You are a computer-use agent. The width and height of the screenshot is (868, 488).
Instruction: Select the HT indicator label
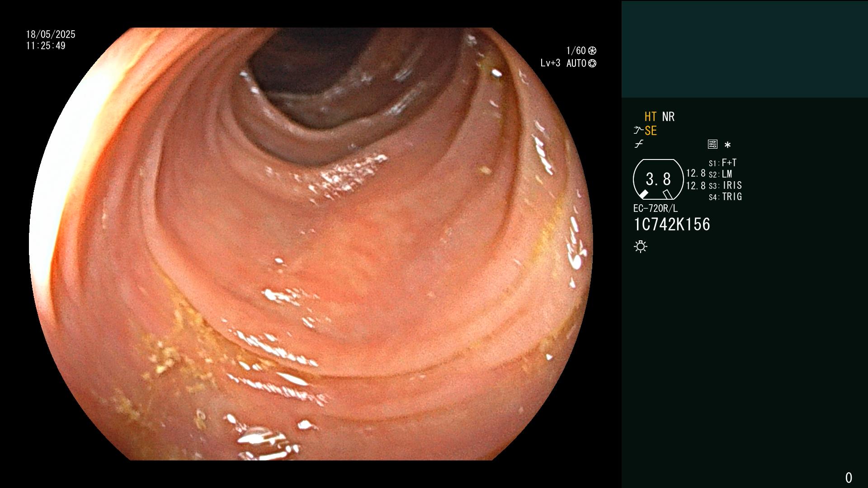[x=650, y=117]
